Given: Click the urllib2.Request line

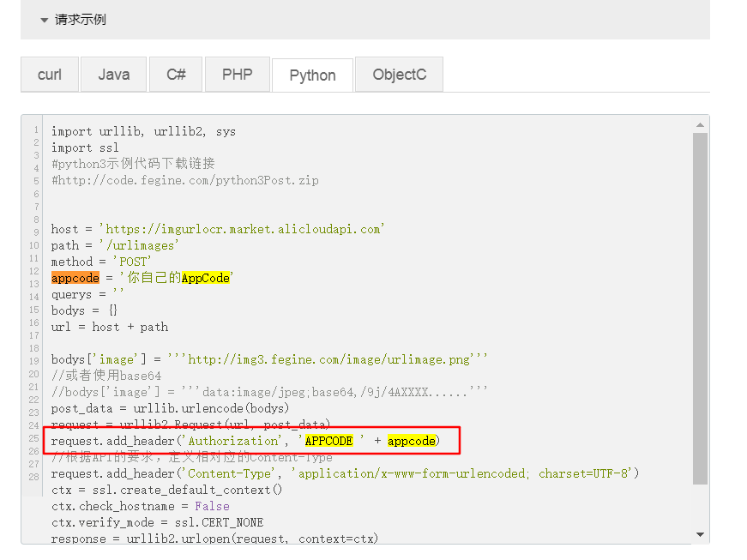Looking at the screenshot, I should point(190,424).
